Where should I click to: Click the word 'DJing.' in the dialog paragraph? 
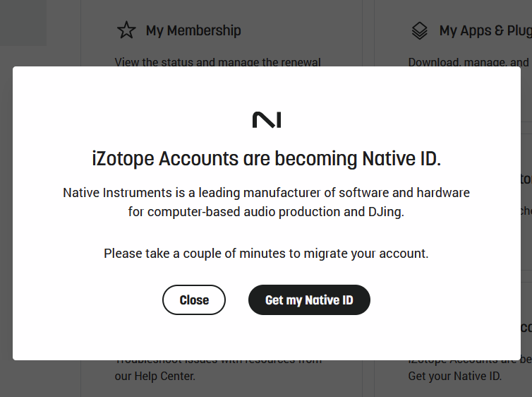pyautogui.click(x=387, y=212)
